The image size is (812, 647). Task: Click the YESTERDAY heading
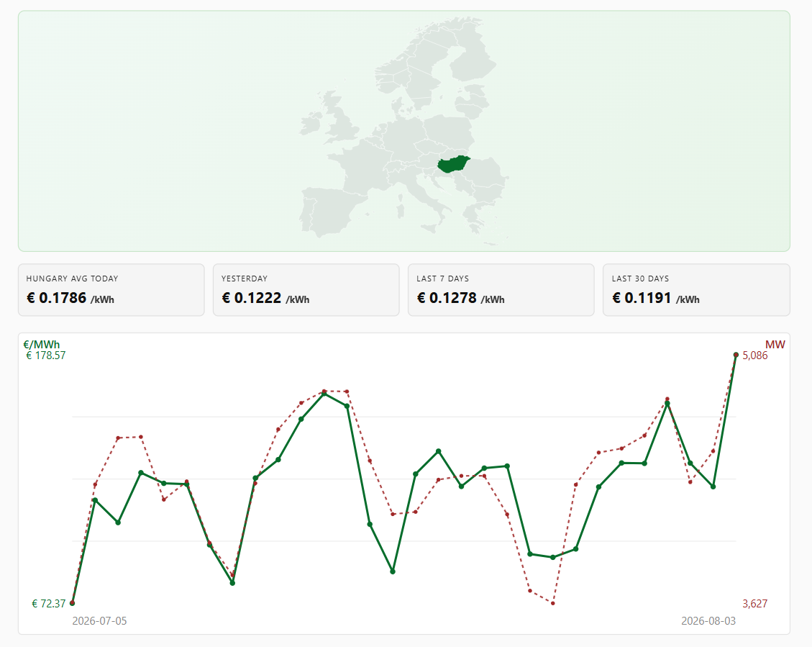click(245, 279)
